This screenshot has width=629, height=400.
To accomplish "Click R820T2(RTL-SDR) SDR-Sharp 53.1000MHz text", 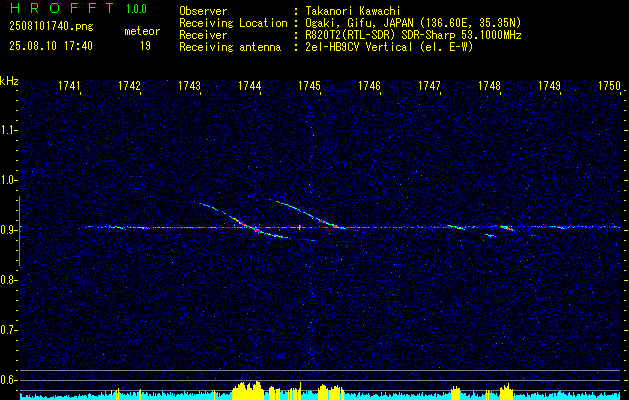I will point(413,35).
